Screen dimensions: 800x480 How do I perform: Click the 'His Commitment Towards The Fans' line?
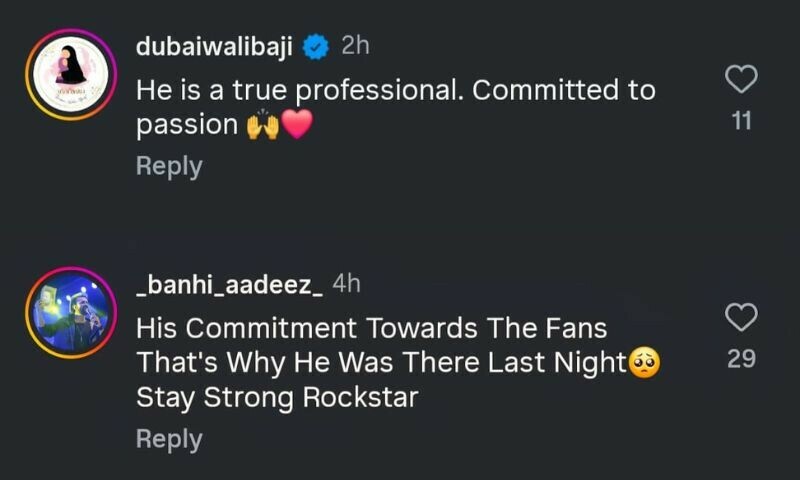(x=372, y=328)
